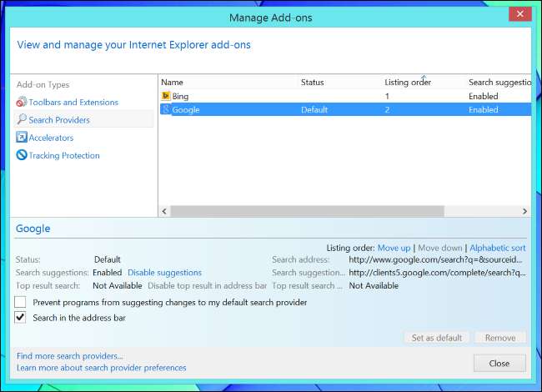The width and height of the screenshot is (542, 392).
Task: Click Google search suggestions URL text
Action: (x=437, y=273)
